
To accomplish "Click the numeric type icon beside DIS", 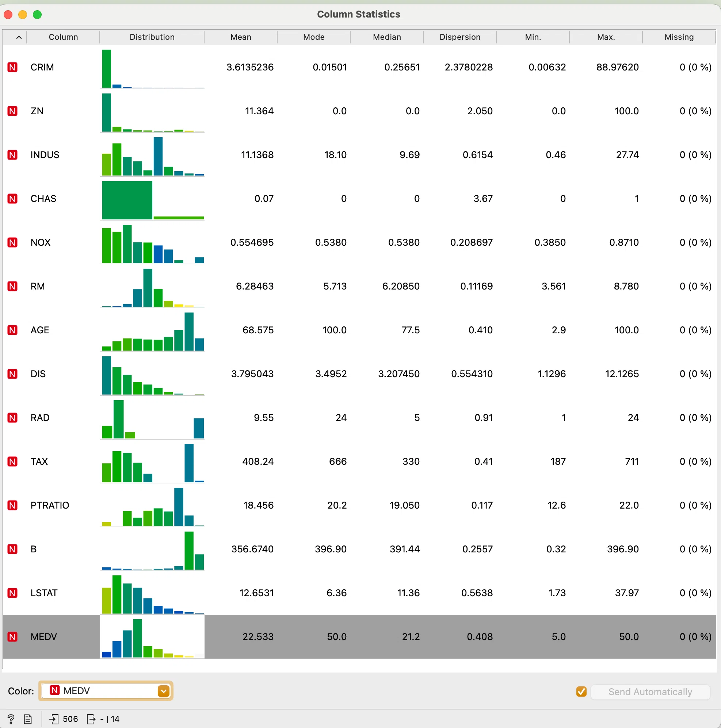I will point(12,374).
